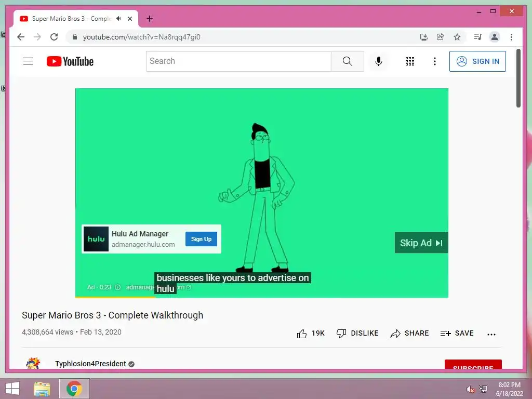The width and height of the screenshot is (532, 399).
Task: Open the YouTube hamburger guide menu
Action: coord(28,61)
